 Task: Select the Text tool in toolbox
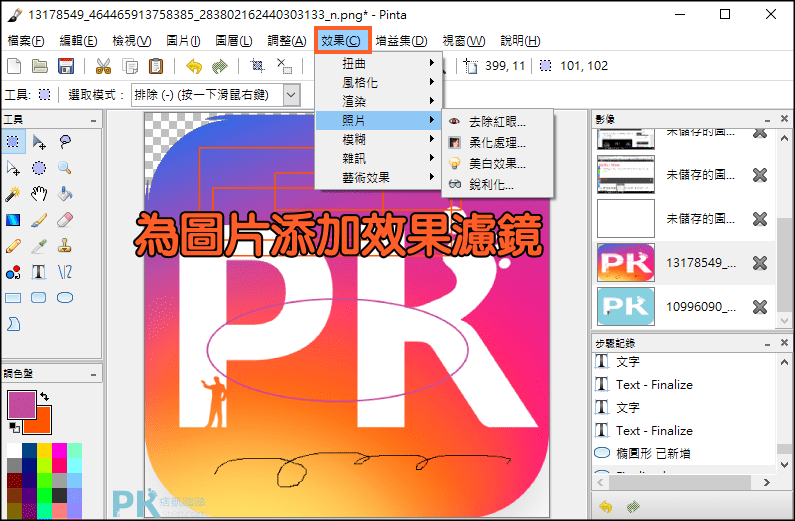[39, 272]
